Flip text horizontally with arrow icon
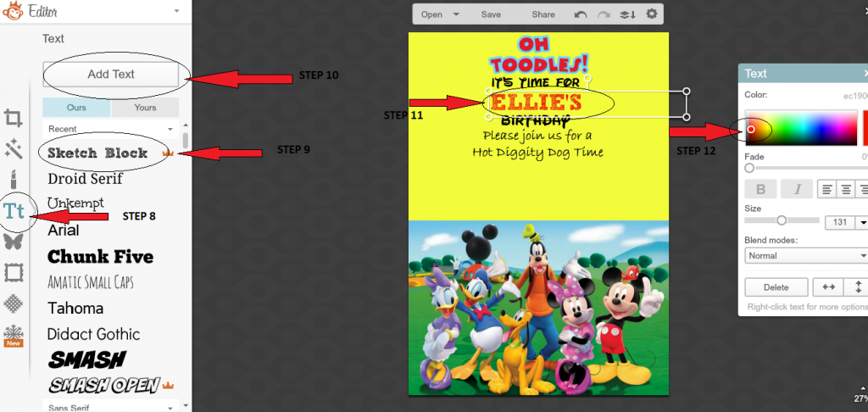This screenshot has width=868, height=412. click(828, 287)
